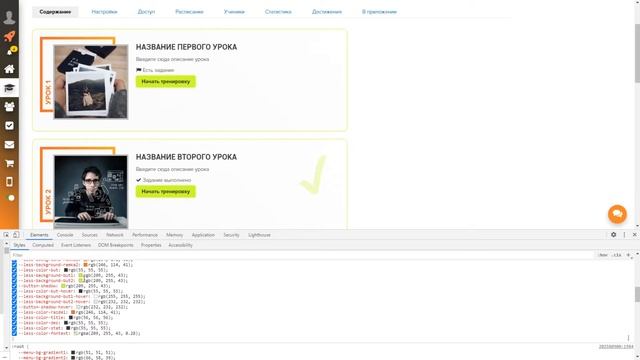This screenshot has width=640, height=360.
Task: Open DevTools settings gear
Action: [x=613, y=235]
